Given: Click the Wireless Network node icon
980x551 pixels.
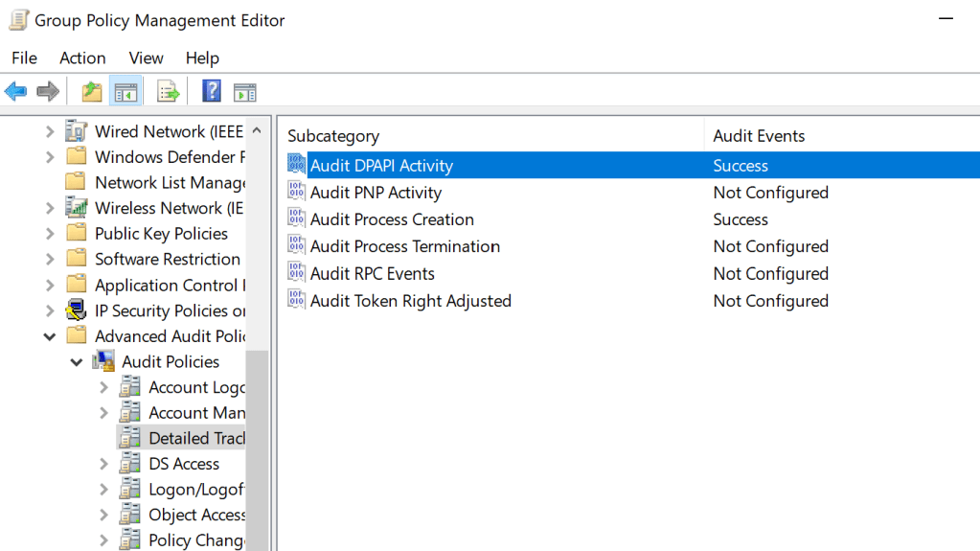Looking at the screenshot, I should [x=76, y=208].
